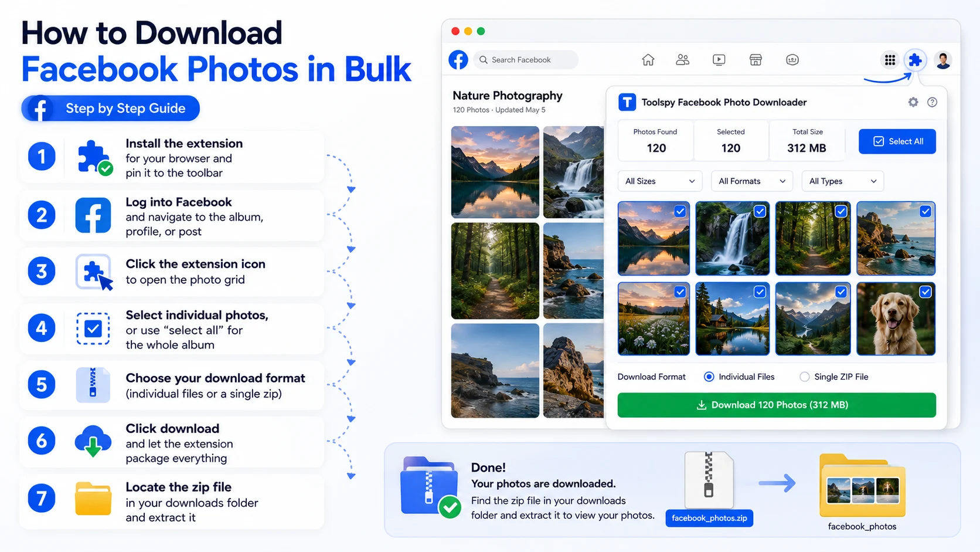
Task: Open the forest trail photo in Nature Photography album
Action: pyautogui.click(x=495, y=270)
